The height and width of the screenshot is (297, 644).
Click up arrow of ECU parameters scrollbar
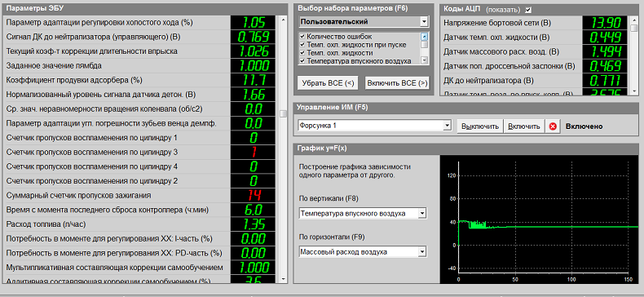(x=283, y=20)
